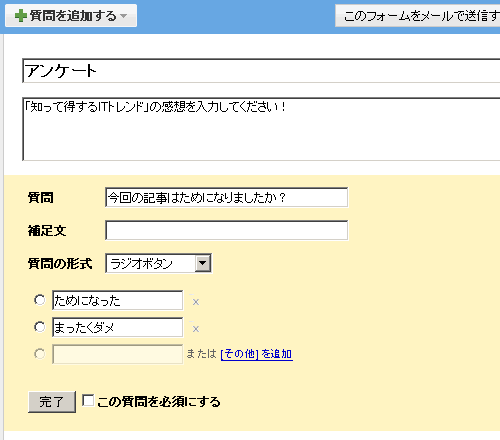The height and width of the screenshot is (440, 500).
Task: Open the 質問を追加する dropdown arrow
Action: tap(124, 16)
